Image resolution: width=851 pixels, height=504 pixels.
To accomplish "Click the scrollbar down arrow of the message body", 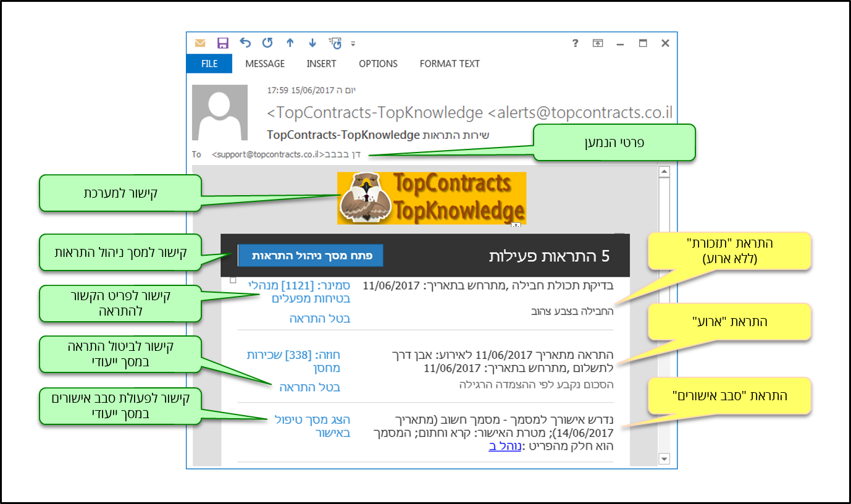I will 664,458.
